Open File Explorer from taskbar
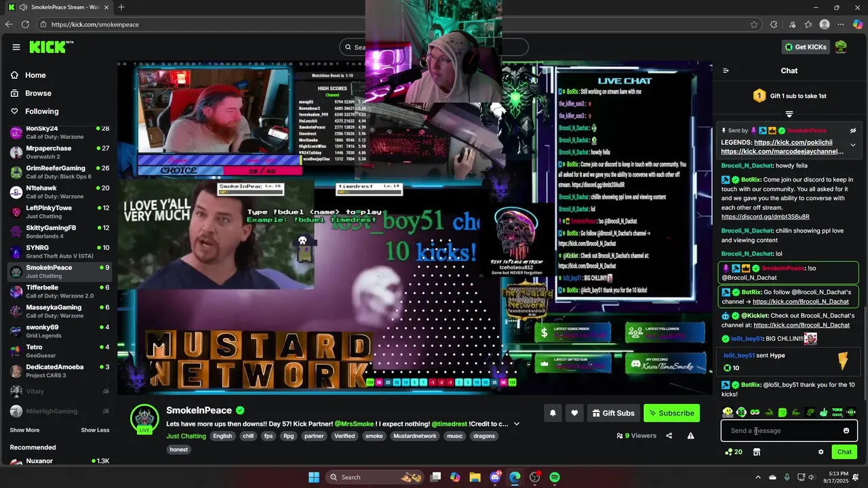Viewport: 868px width, 488px height. tap(475, 477)
